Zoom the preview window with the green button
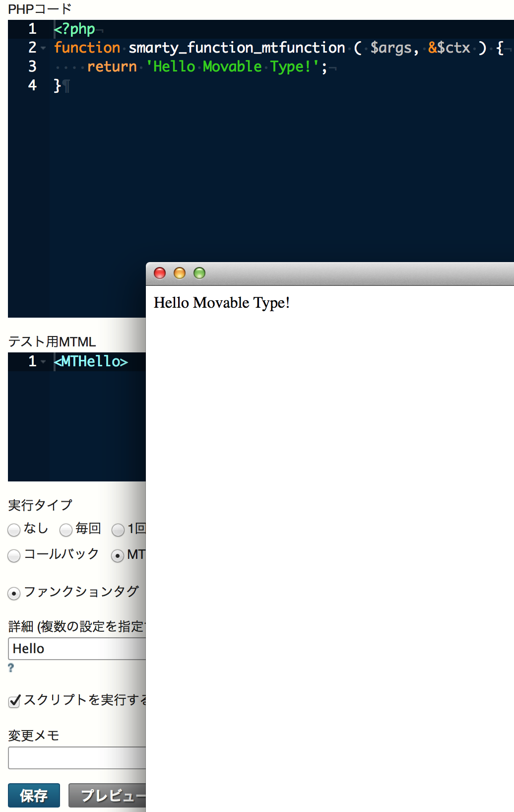The width and height of the screenshot is (514, 812). click(x=199, y=273)
